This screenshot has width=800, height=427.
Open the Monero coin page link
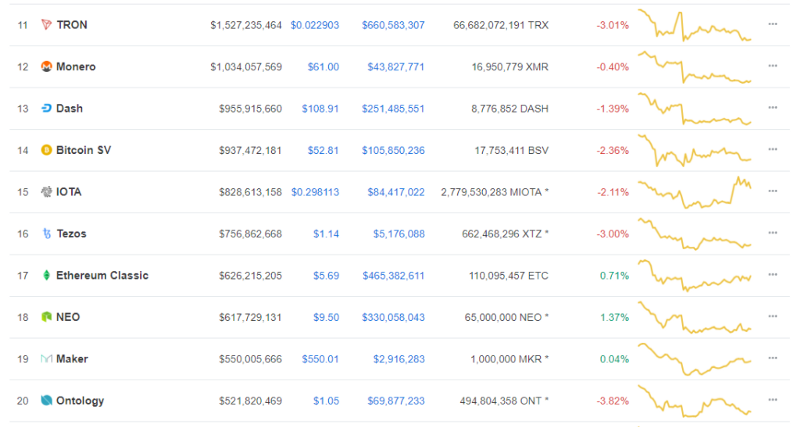(76, 67)
